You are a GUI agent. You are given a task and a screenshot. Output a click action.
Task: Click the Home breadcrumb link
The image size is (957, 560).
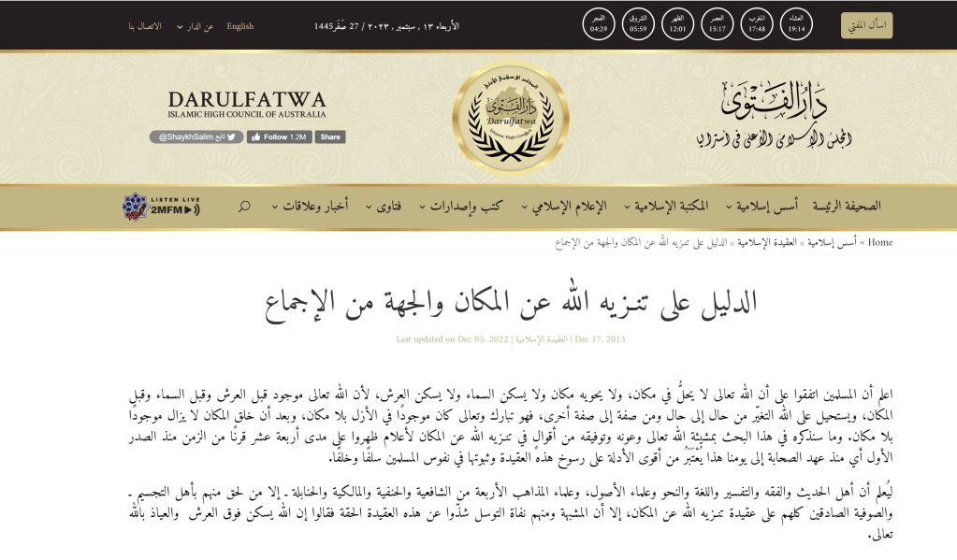pos(880,242)
